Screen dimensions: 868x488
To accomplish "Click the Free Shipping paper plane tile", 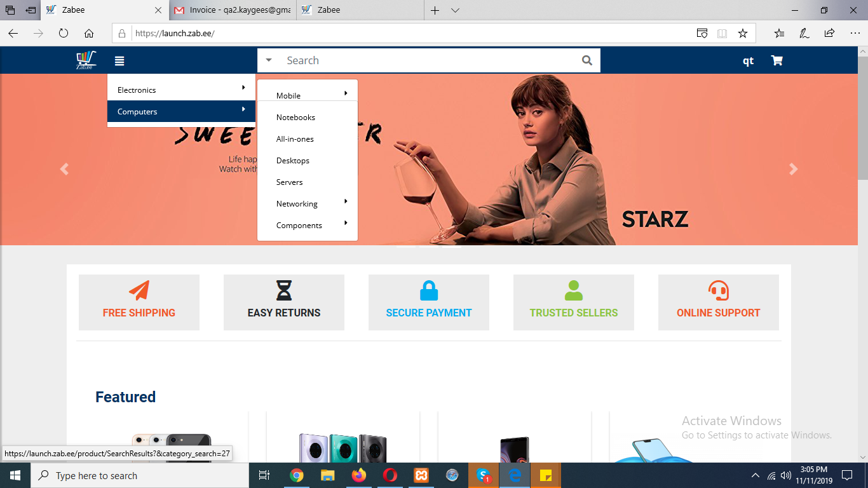I will pyautogui.click(x=139, y=302).
